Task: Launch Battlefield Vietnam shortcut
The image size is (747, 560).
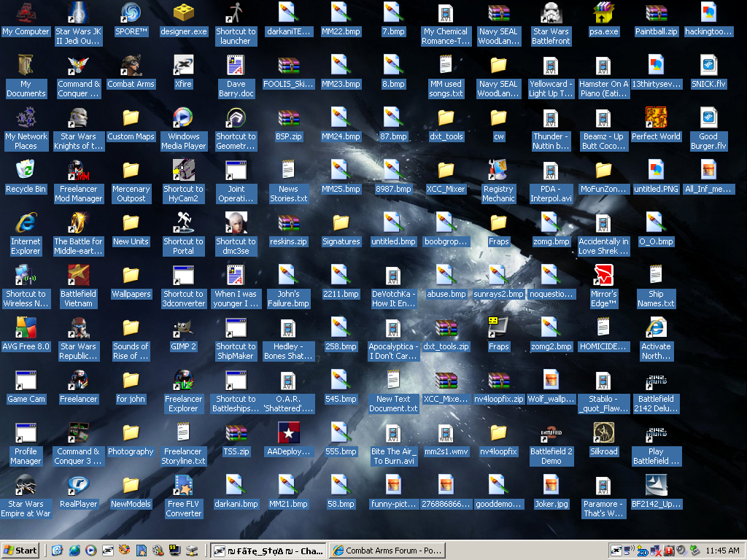Action: 78,287
